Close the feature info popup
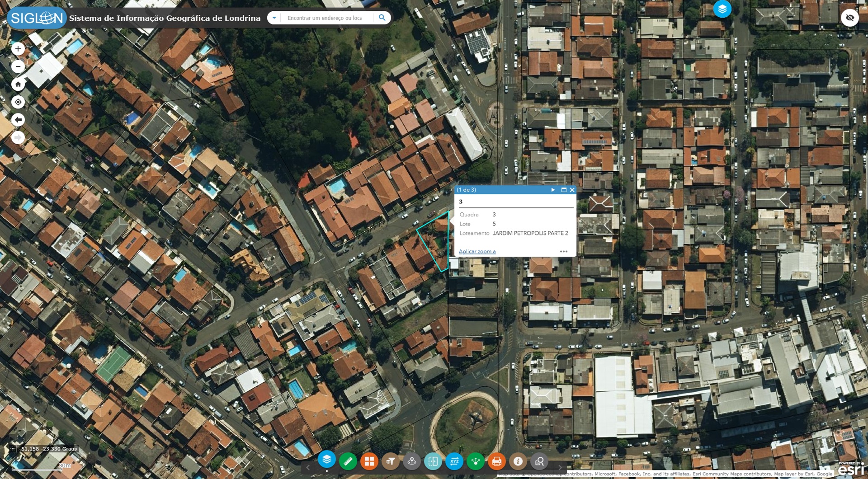This screenshot has height=479, width=868. pos(572,190)
